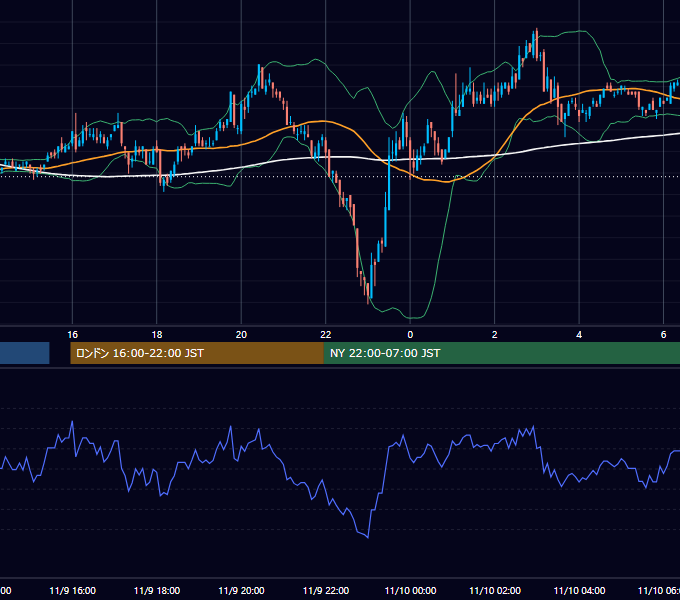Image resolution: width=680 pixels, height=600 pixels.
Task: Click the 22 hour axis label
Action: coord(326,335)
